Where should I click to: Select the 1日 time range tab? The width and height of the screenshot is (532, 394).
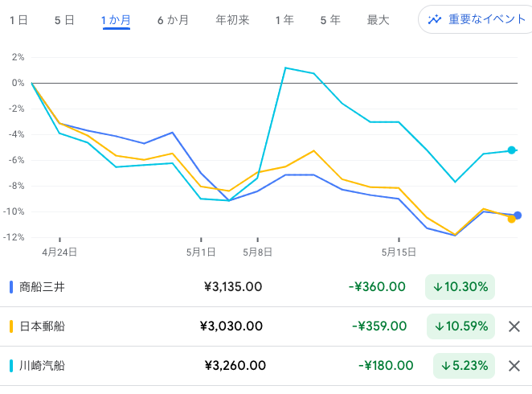18,20
